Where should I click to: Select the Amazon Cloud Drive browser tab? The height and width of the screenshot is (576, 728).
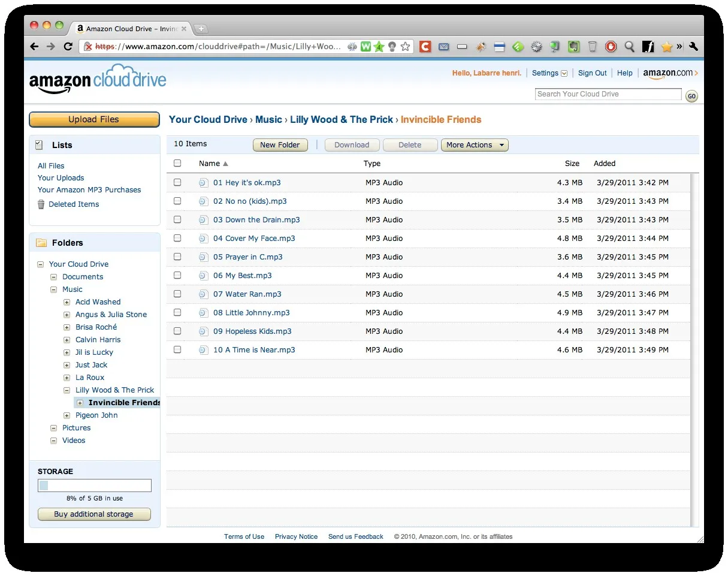(x=131, y=29)
